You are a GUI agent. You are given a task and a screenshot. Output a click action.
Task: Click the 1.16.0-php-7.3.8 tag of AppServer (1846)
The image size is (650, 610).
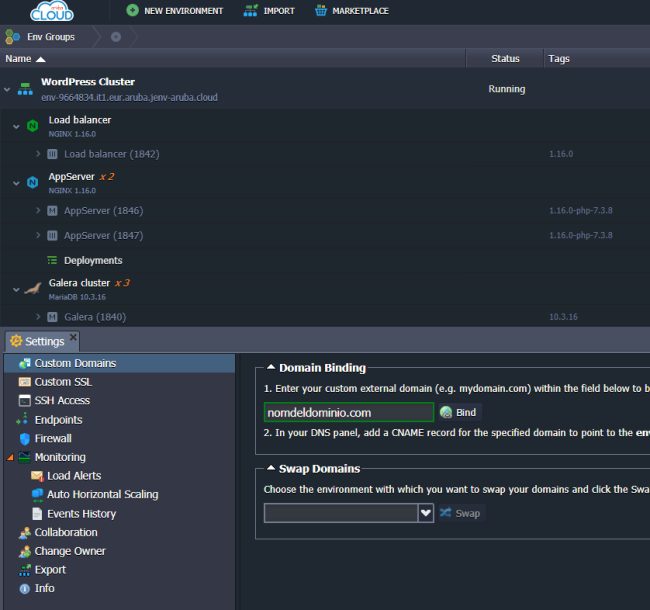point(581,211)
